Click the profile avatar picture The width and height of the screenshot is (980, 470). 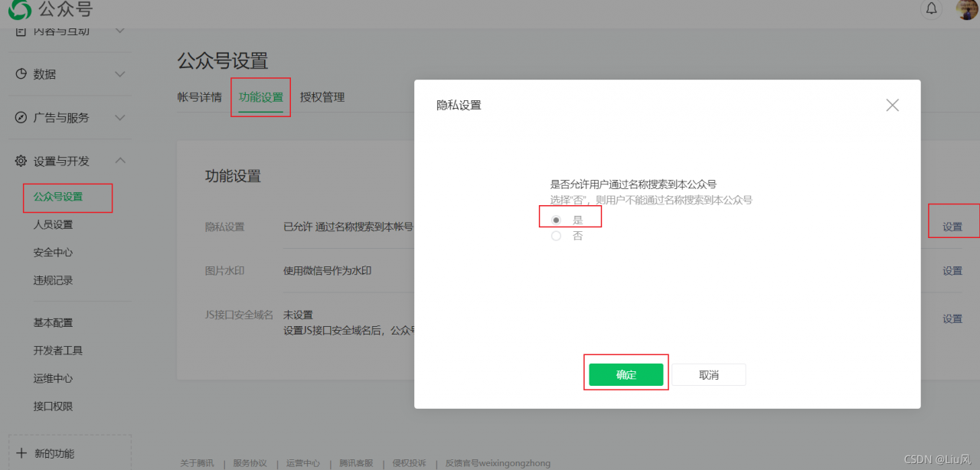[x=965, y=11]
